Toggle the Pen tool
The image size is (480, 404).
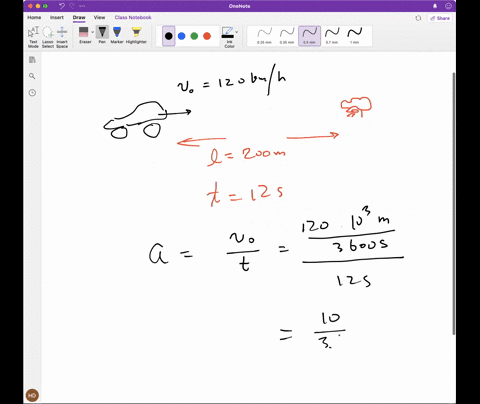pos(102,35)
